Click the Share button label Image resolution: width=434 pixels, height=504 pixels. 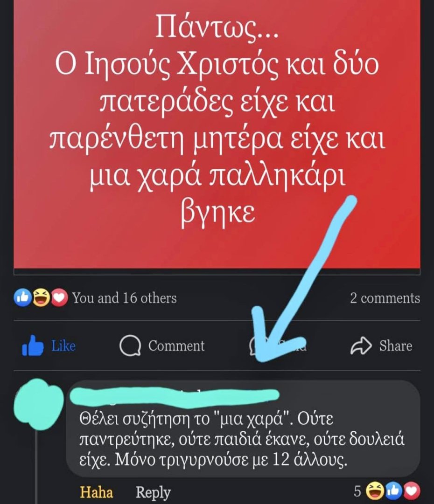[x=395, y=346]
